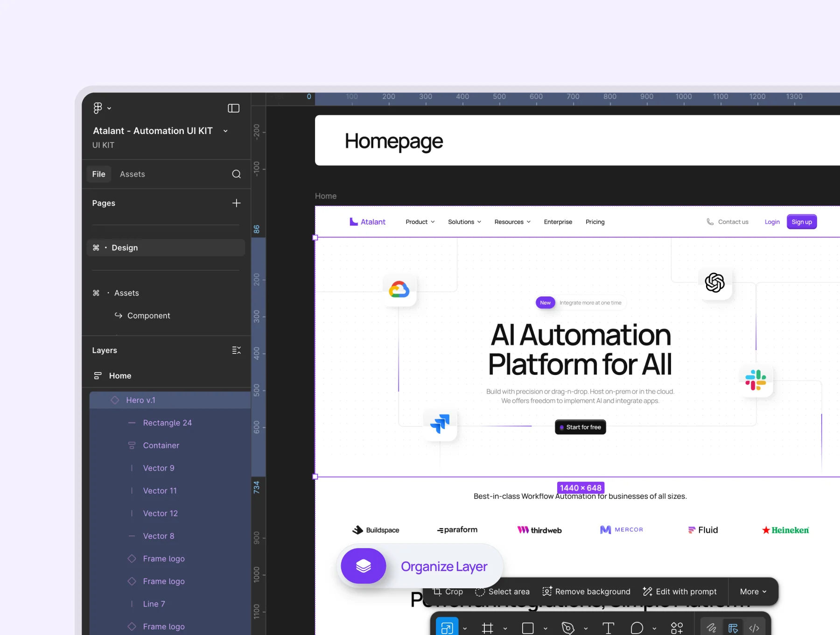Viewport: 840px width, 635px height.
Task: Switch to Dev Mode code toggle
Action: [754, 628]
